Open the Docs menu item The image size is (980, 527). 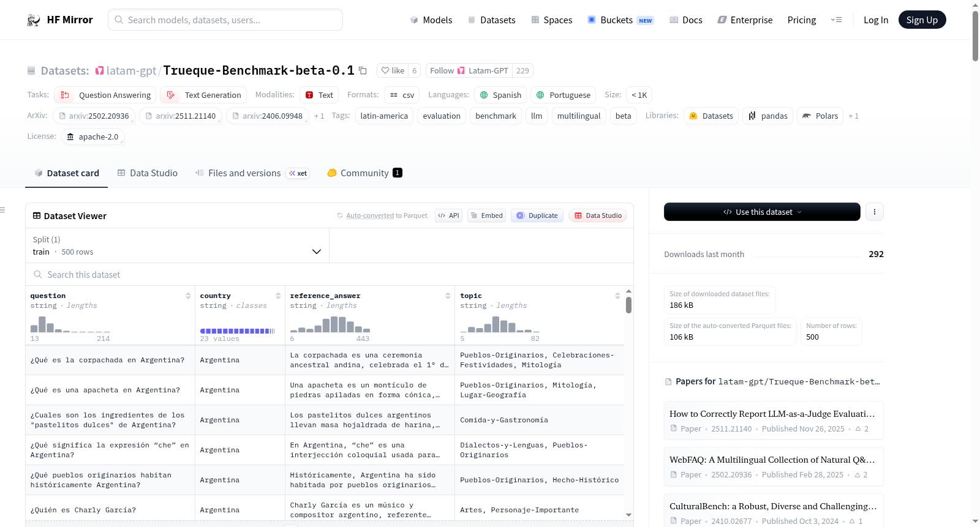click(x=685, y=20)
